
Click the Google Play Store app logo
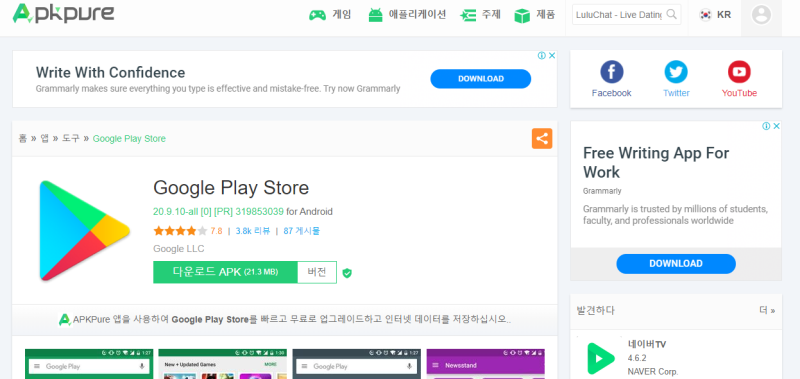[85, 231]
